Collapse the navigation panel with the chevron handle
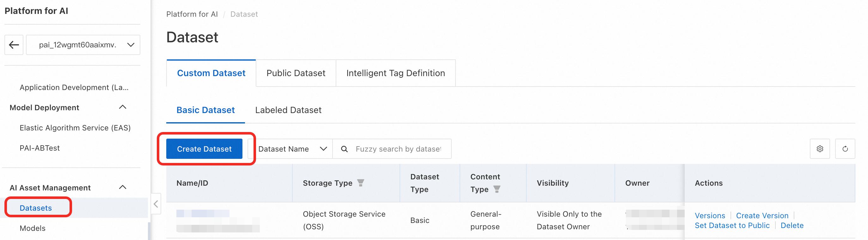The width and height of the screenshot is (868, 240). [x=156, y=204]
